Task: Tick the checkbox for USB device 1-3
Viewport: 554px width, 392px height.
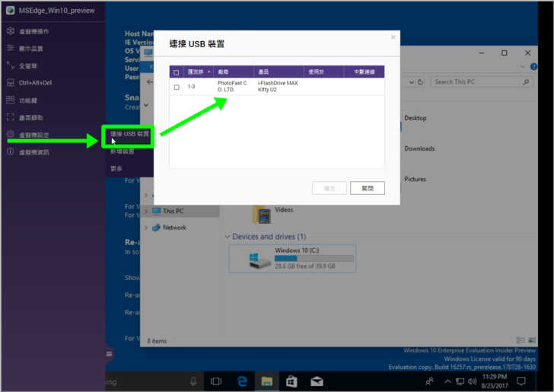Action: (x=177, y=87)
